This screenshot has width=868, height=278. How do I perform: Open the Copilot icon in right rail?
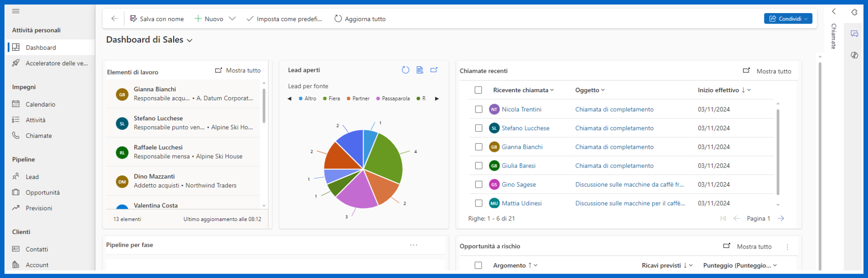(854, 55)
